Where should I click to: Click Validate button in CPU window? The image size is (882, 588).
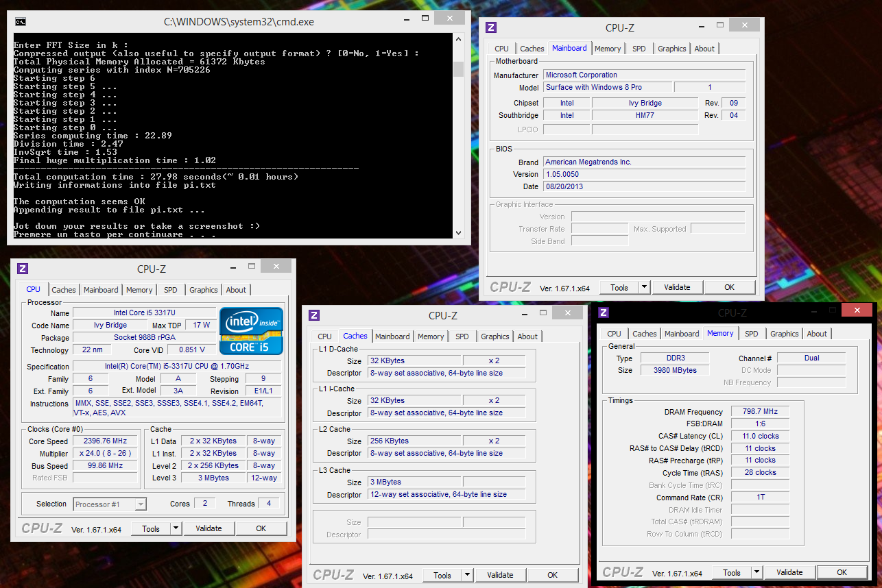[x=208, y=528]
